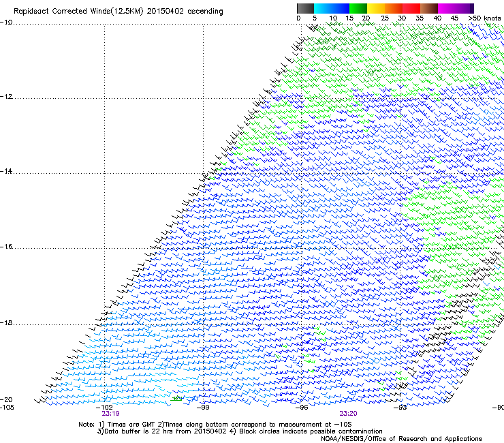Pick the orange 25–30 knots legend color
This screenshot has width=504, height=443.
click(x=394, y=8)
